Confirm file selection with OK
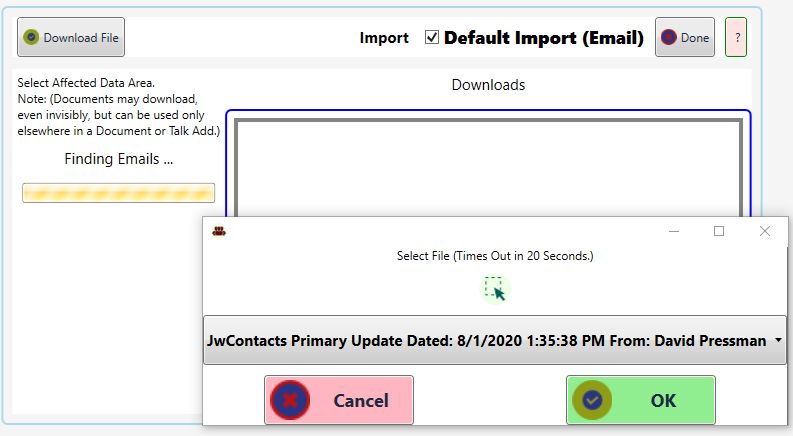Viewport: 793px width, 436px height. click(x=641, y=400)
